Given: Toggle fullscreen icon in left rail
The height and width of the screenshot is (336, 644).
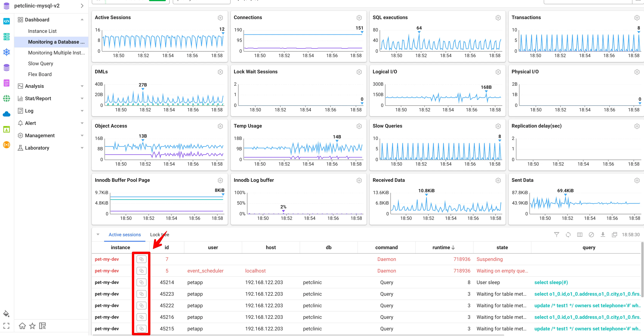Looking at the screenshot, I should click(6, 326).
